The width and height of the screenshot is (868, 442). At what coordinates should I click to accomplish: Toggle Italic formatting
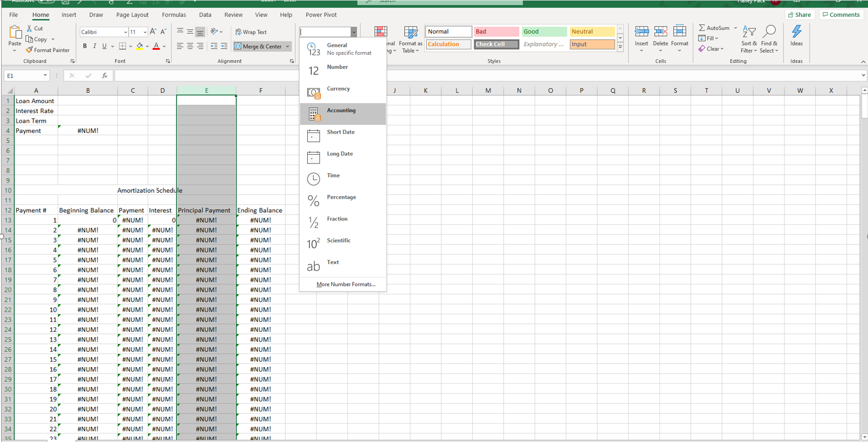click(94, 47)
